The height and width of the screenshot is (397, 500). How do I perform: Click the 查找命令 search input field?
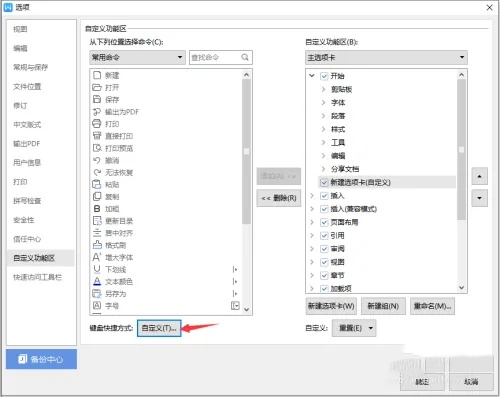215,57
